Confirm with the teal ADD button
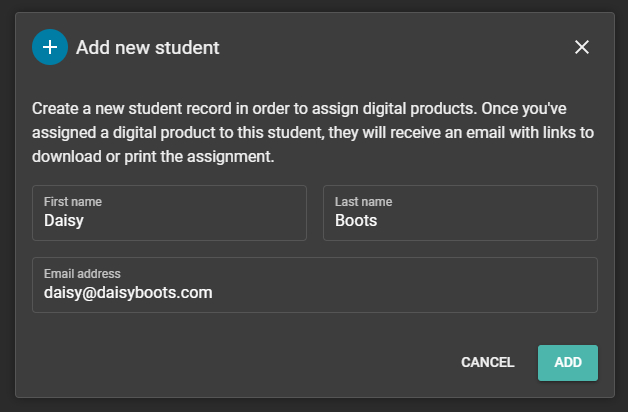This screenshot has width=628, height=412. click(x=568, y=363)
